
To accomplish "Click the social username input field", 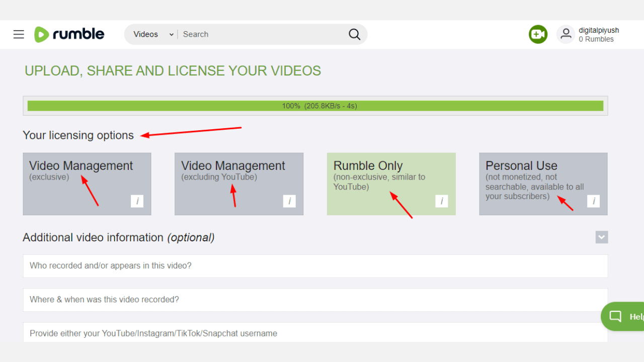I will (x=315, y=332).
